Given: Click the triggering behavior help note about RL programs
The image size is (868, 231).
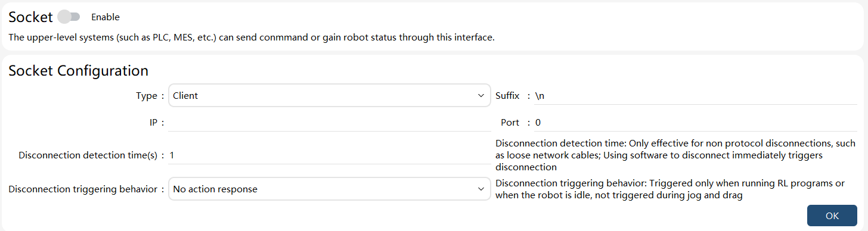Looking at the screenshot, I should tap(670, 189).
